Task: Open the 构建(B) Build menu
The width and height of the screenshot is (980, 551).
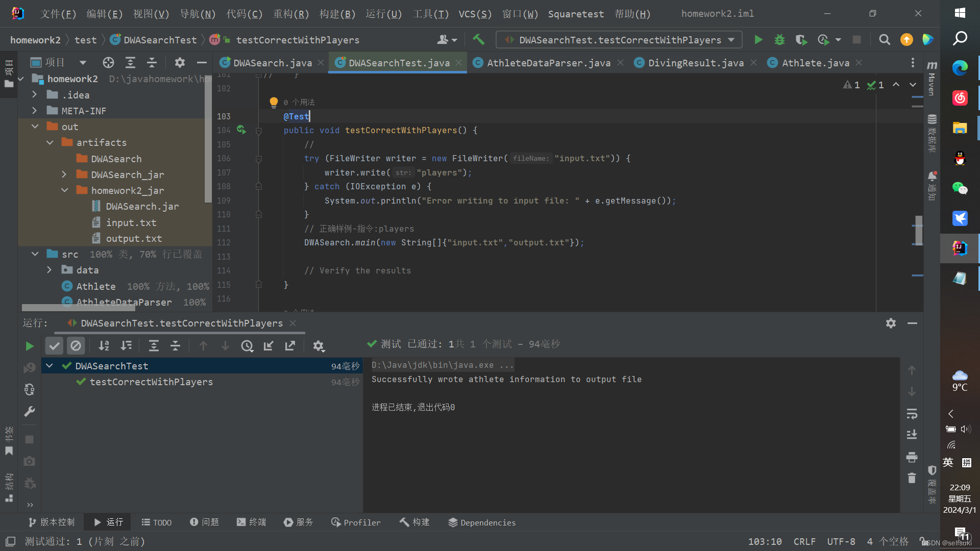Action: click(x=337, y=14)
